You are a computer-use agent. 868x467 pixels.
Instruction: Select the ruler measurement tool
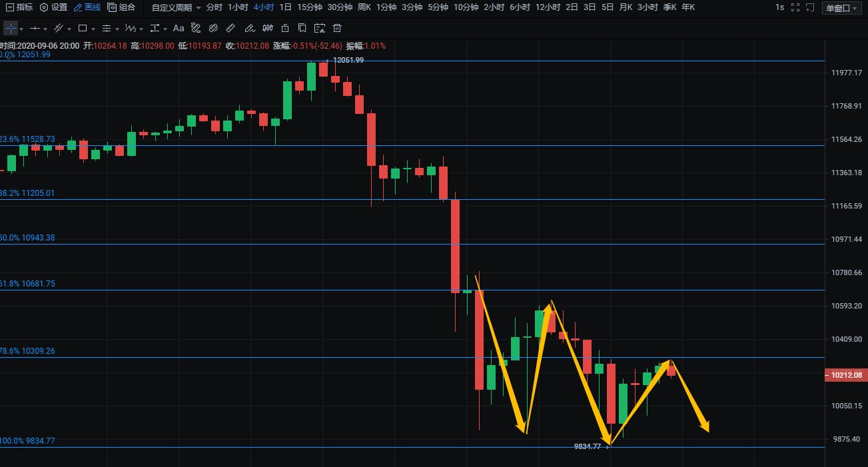[x=230, y=29]
